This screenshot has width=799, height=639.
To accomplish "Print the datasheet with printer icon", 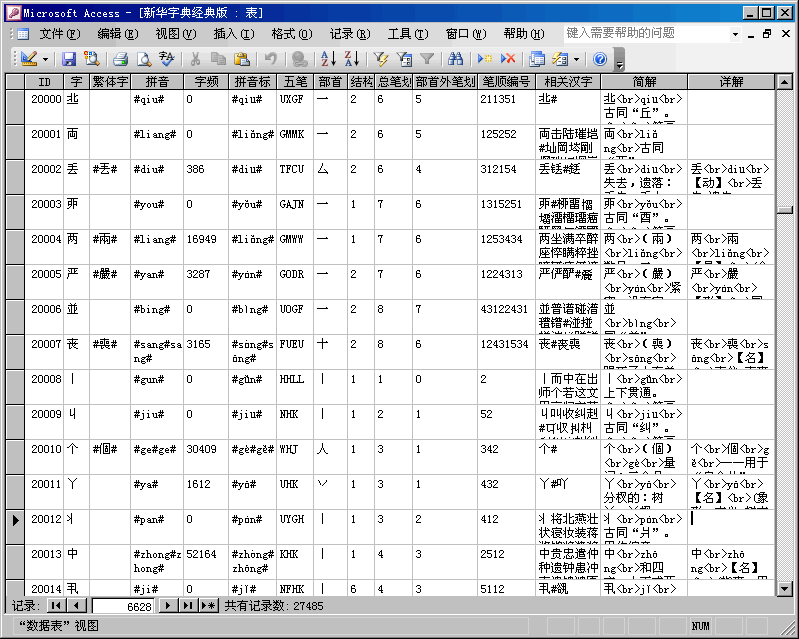I will click(120, 59).
